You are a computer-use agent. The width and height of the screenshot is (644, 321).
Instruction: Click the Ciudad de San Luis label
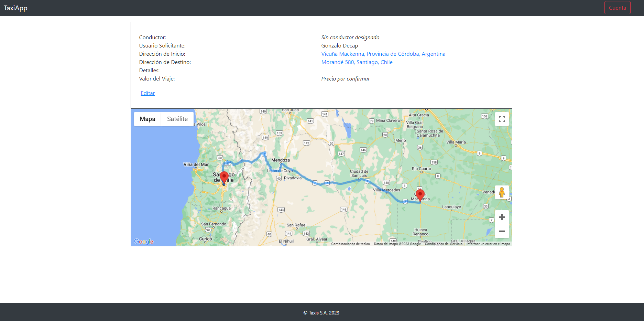tap(359, 173)
